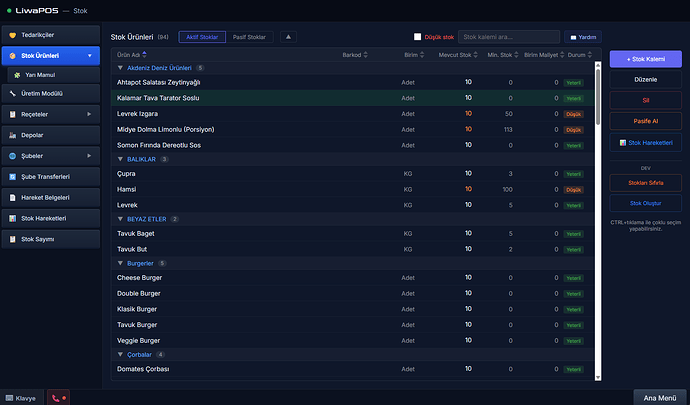Screen dimensions: 690x405
Task: Open the Klavye on-screen keyboard
Action: tap(20, 397)
